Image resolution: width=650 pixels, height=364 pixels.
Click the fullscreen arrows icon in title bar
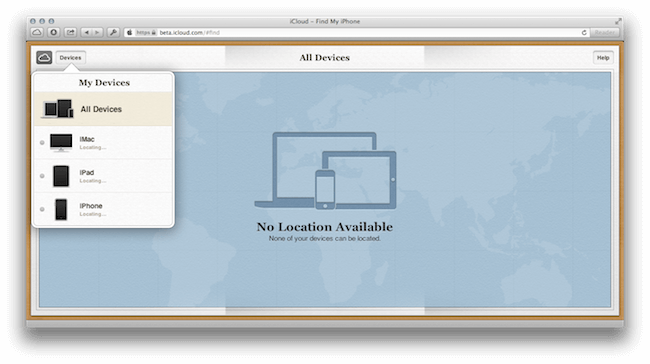point(618,21)
